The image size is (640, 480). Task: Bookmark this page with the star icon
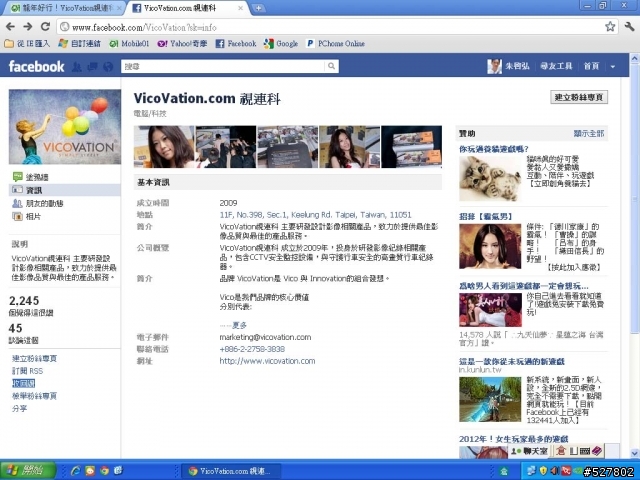(x=610, y=27)
